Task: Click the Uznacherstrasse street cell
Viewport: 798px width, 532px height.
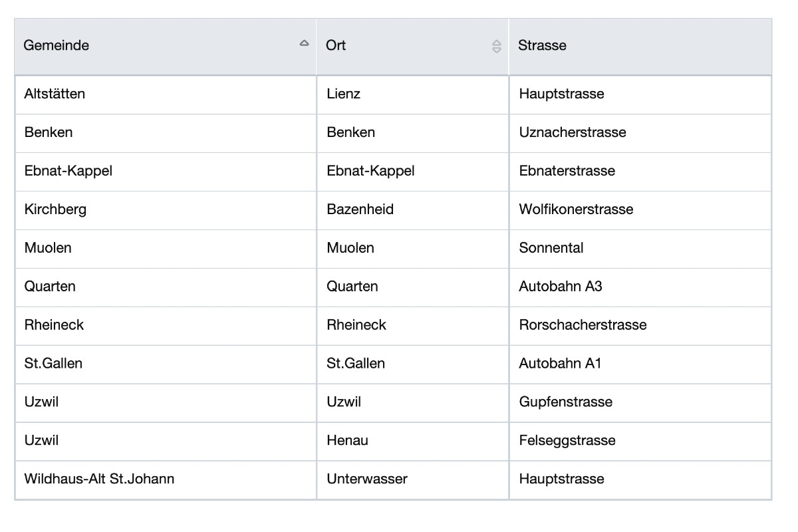Action: (572, 132)
